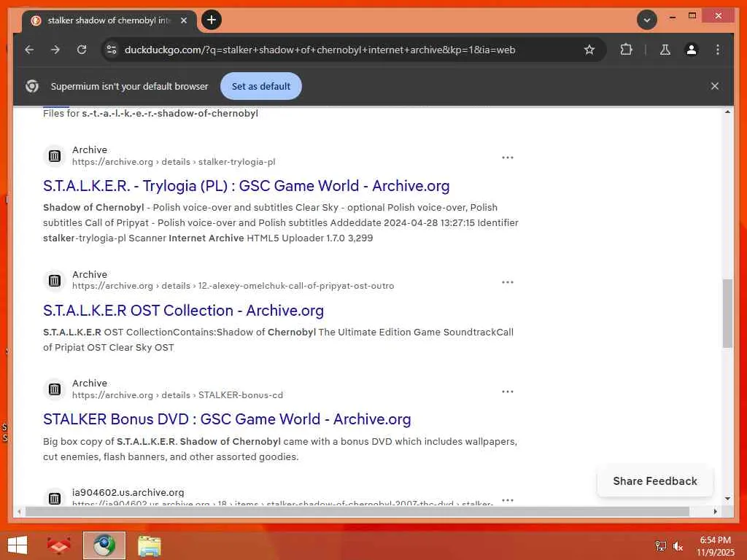Click the network icon in system tray
Viewport: 747px width, 560px height.
coord(661,546)
